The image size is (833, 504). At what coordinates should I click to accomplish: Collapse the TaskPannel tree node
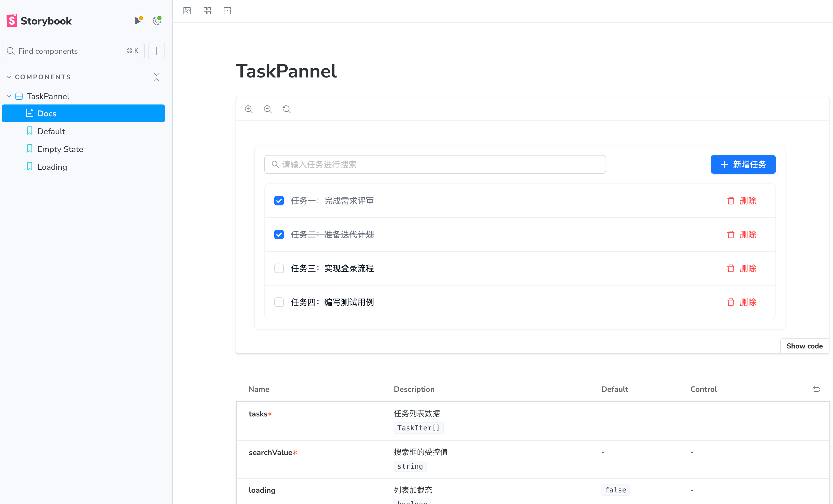click(x=9, y=96)
